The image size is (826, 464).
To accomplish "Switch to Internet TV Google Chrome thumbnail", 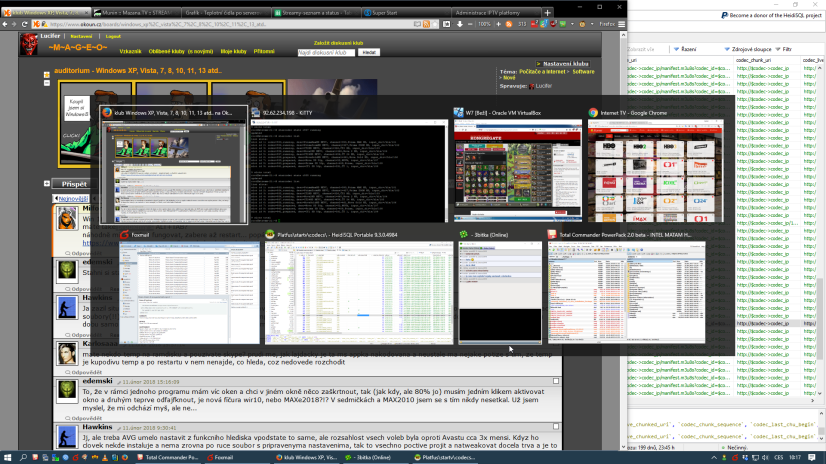I will pos(656,171).
